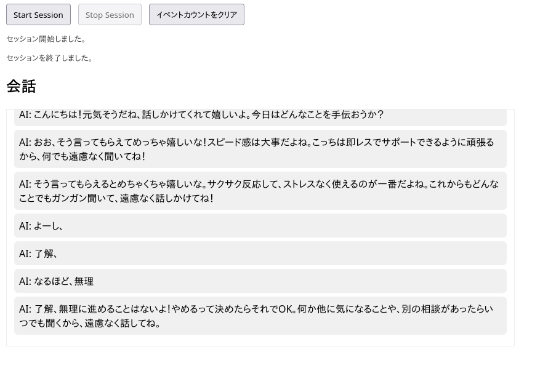Image resolution: width=548 pixels, height=392 pixels.
Task: Click the Stop Session button
Action: click(x=110, y=14)
